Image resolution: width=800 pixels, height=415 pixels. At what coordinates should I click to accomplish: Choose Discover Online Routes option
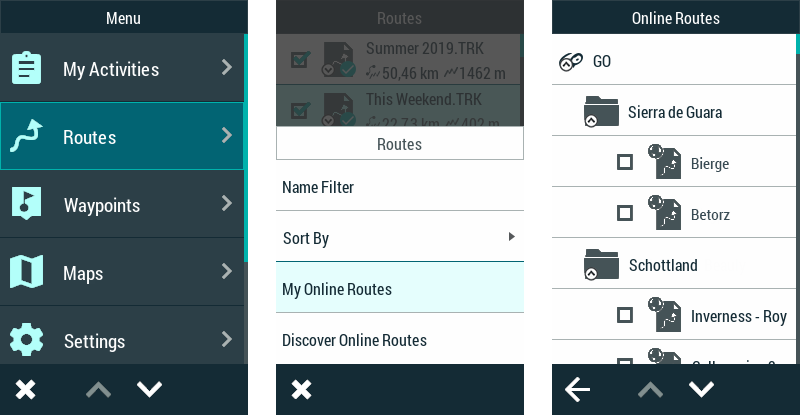point(399,340)
